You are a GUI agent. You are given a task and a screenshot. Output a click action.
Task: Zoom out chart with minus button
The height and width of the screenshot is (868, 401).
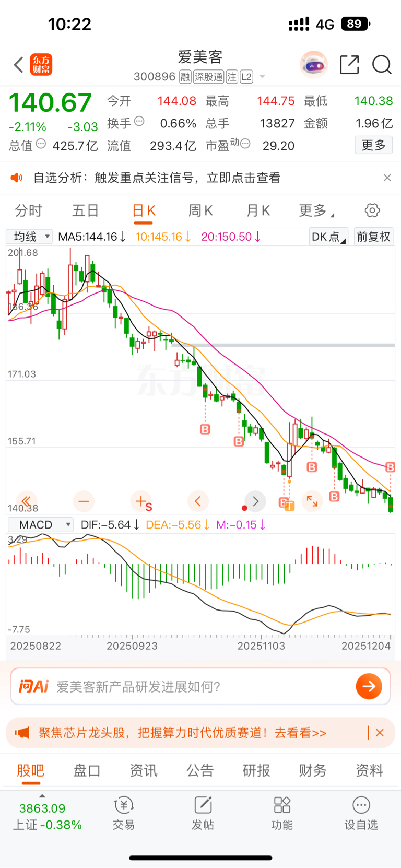coord(84,501)
